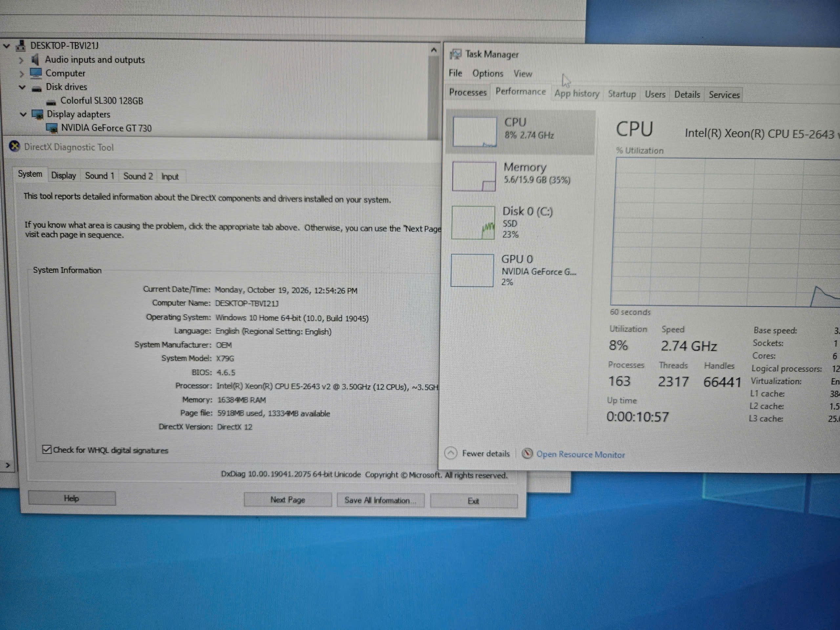Click the DESKTOP-TBVI21J computer root icon
Screen dimensions: 840x630
[x=20, y=46]
